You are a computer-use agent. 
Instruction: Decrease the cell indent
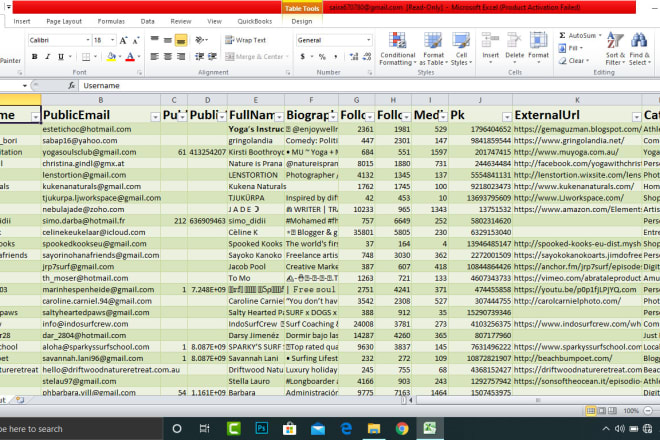point(200,56)
